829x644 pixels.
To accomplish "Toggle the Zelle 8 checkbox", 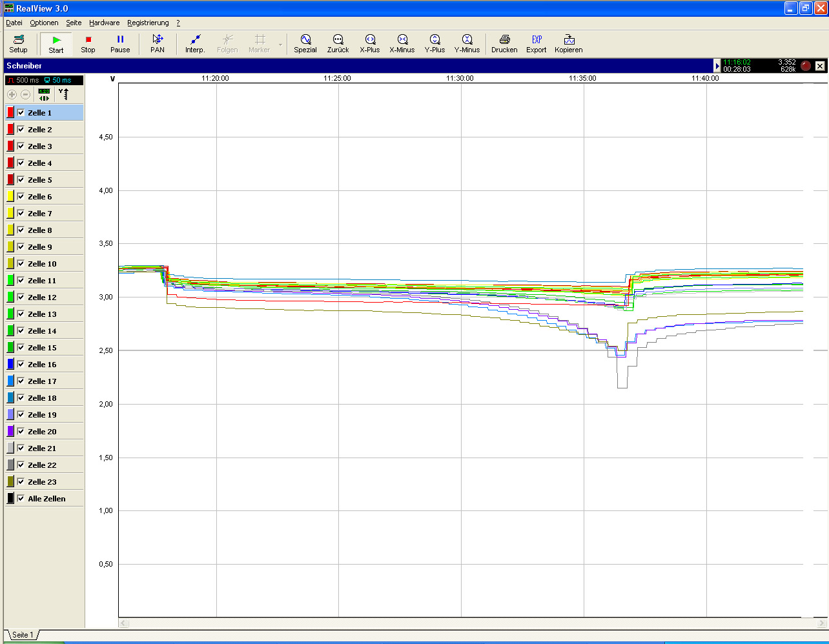I will [21, 230].
